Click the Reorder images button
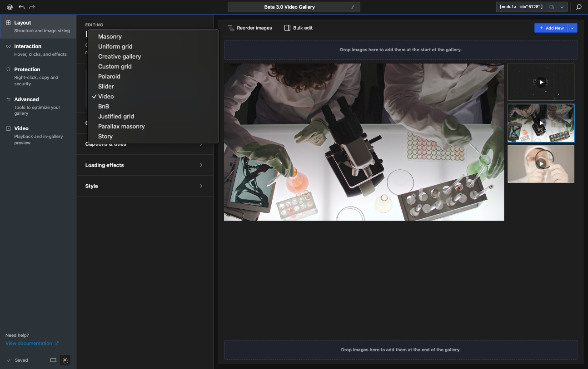This screenshot has width=588, height=369. pos(250,28)
